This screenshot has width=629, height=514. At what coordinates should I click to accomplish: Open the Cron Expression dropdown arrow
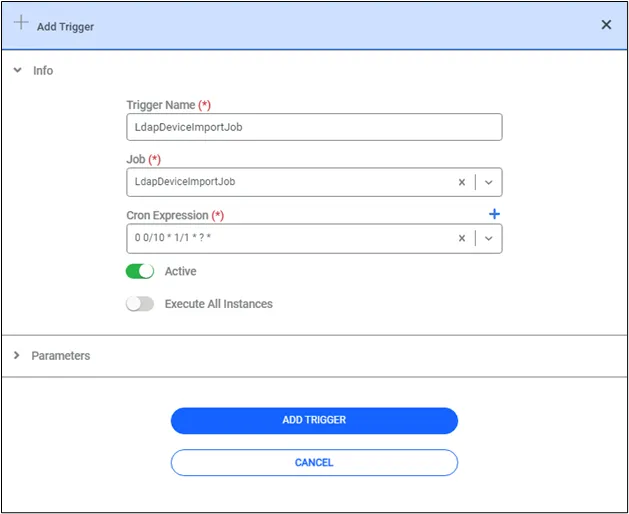point(488,238)
